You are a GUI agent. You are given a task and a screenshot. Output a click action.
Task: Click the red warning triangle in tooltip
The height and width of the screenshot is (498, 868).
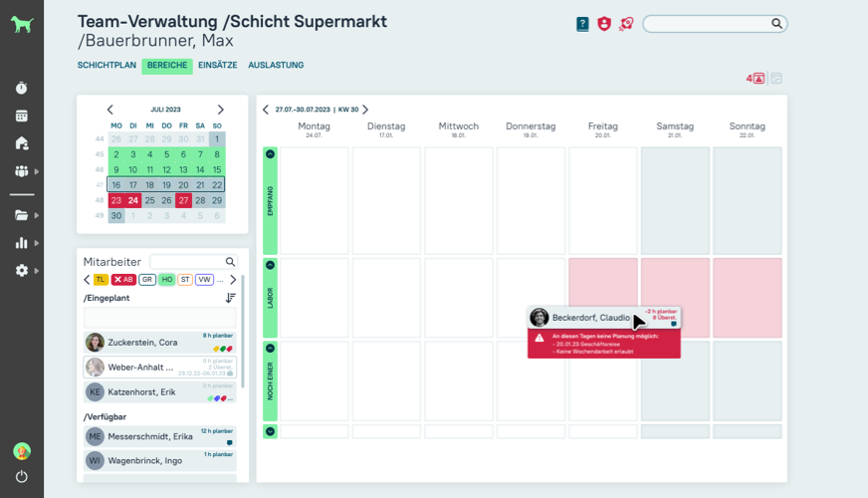(x=540, y=338)
